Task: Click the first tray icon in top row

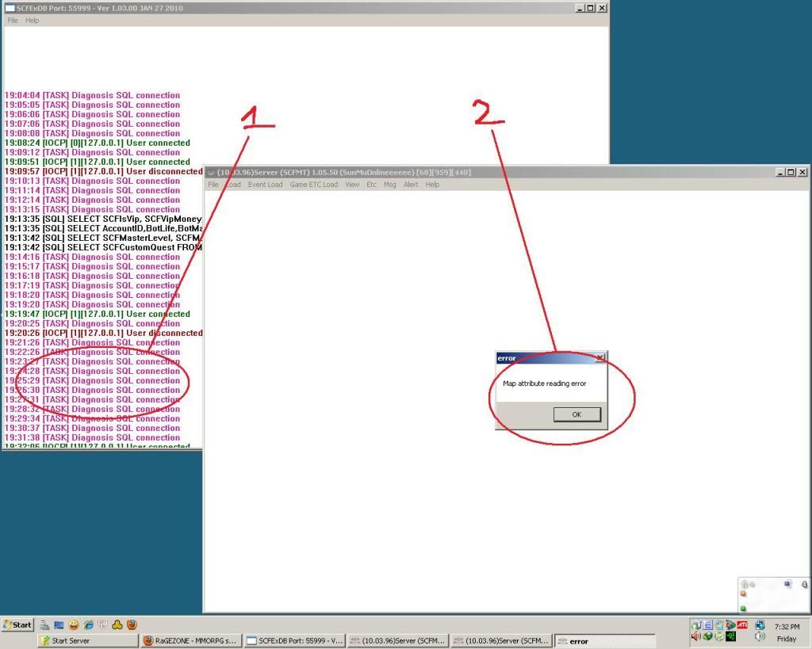Action: click(696, 625)
